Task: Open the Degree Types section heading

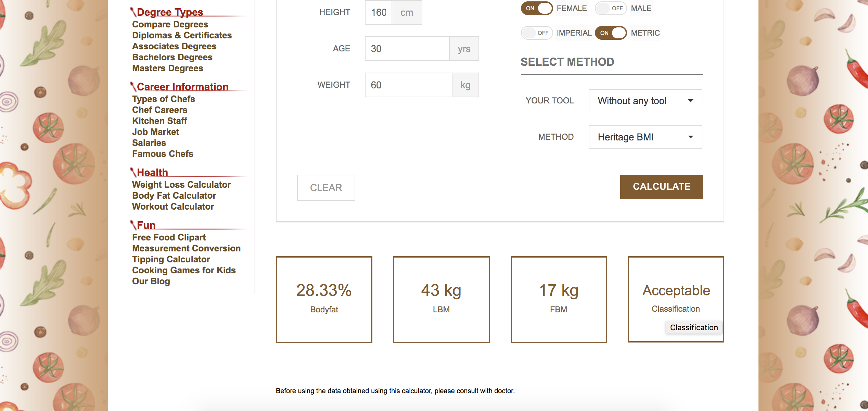Action: [x=170, y=12]
